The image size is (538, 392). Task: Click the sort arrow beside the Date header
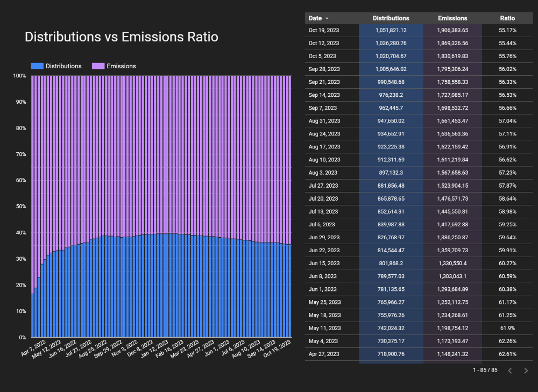[327, 18]
